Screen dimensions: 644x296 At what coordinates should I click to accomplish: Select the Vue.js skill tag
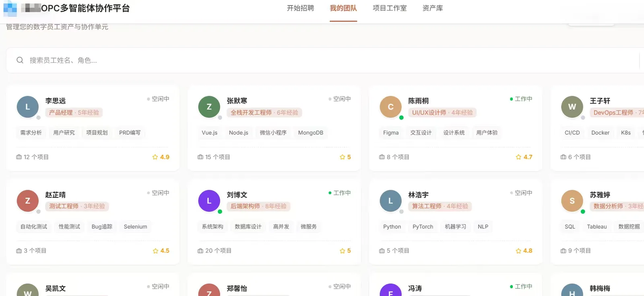pyautogui.click(x=210, y=133)
